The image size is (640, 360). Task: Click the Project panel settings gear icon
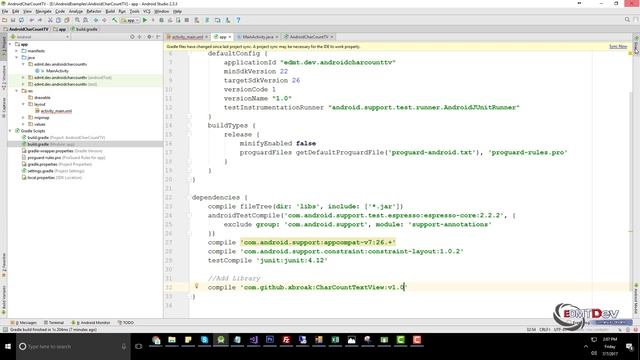point(149,37)
